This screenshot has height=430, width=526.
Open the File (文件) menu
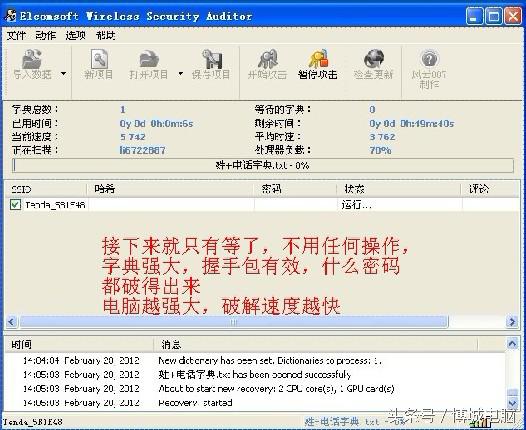(x=16, y=35)
